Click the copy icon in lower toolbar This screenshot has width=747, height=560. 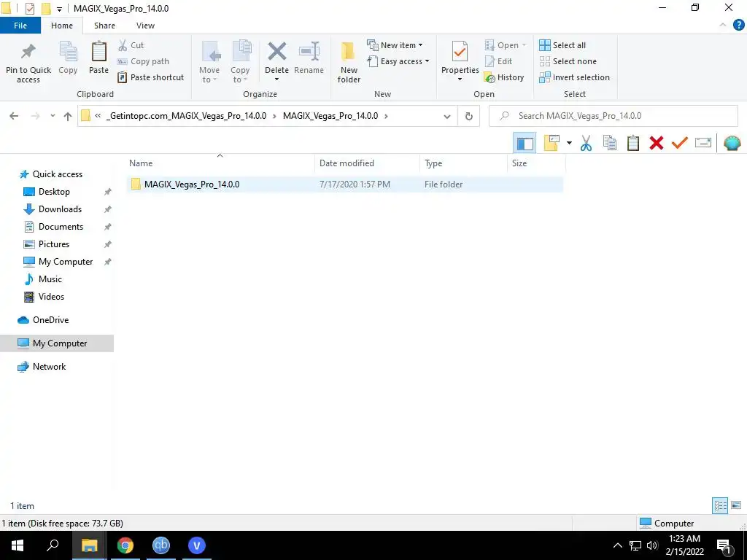pos(609,143)
